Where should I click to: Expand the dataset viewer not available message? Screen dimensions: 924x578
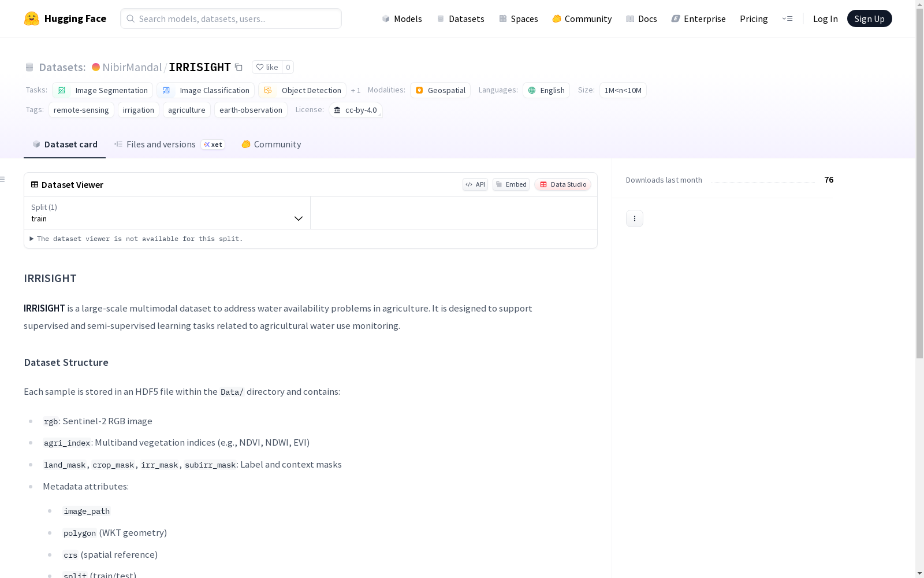137,239
